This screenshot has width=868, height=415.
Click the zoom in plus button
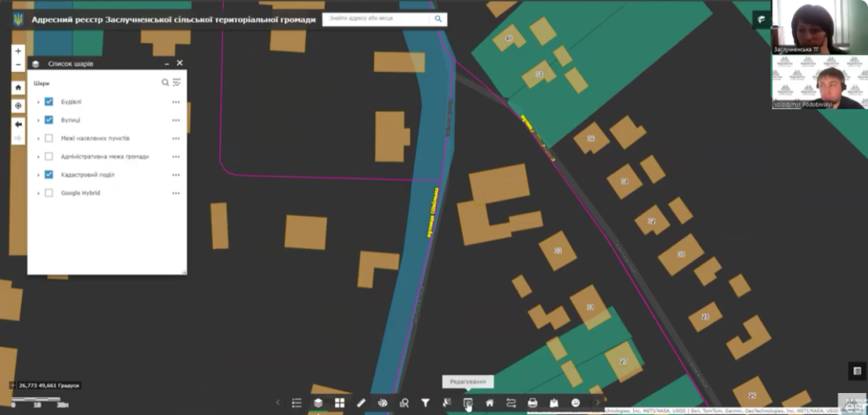pyautogui.click(x=18, y=51)
